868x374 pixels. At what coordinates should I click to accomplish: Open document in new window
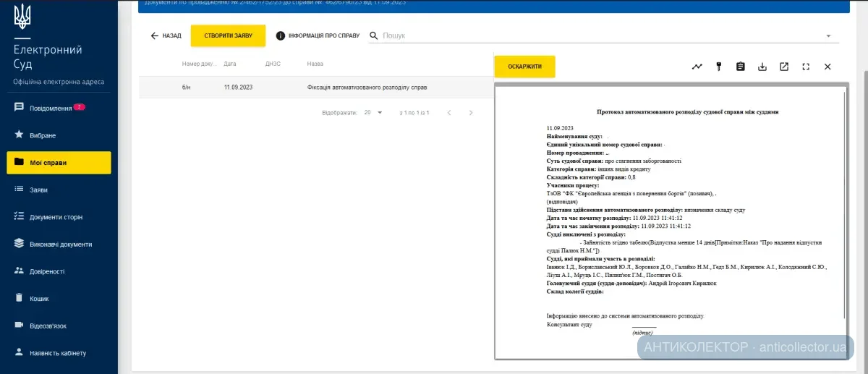coord(784,67)
